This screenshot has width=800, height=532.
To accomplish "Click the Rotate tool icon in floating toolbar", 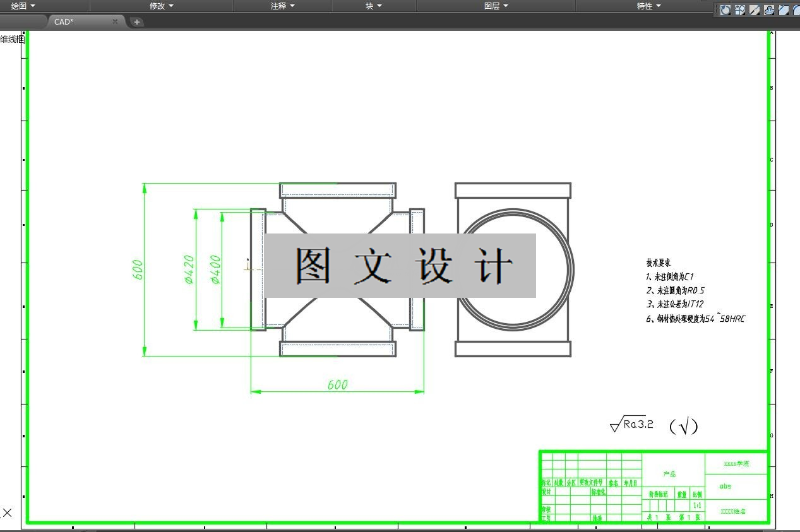I will click(725, 10).
